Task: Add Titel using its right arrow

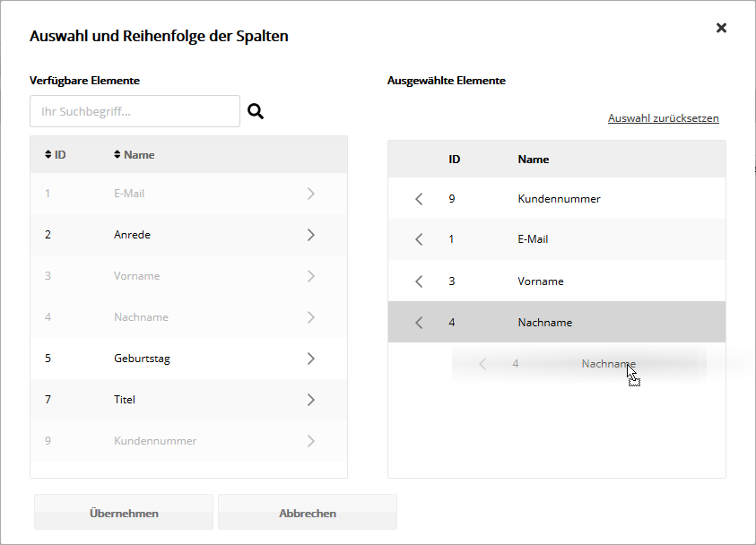Action: [311, 400]
